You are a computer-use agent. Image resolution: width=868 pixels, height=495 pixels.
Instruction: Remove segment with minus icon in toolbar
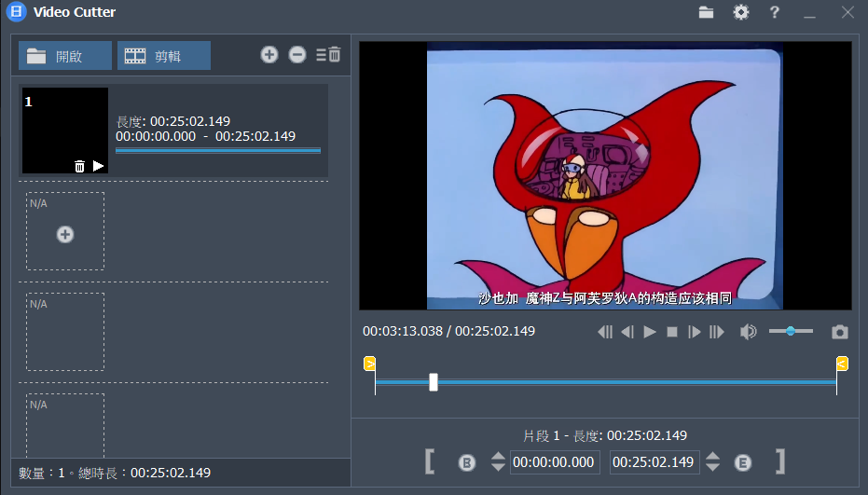pyautogui.click(x=297, y=55)
